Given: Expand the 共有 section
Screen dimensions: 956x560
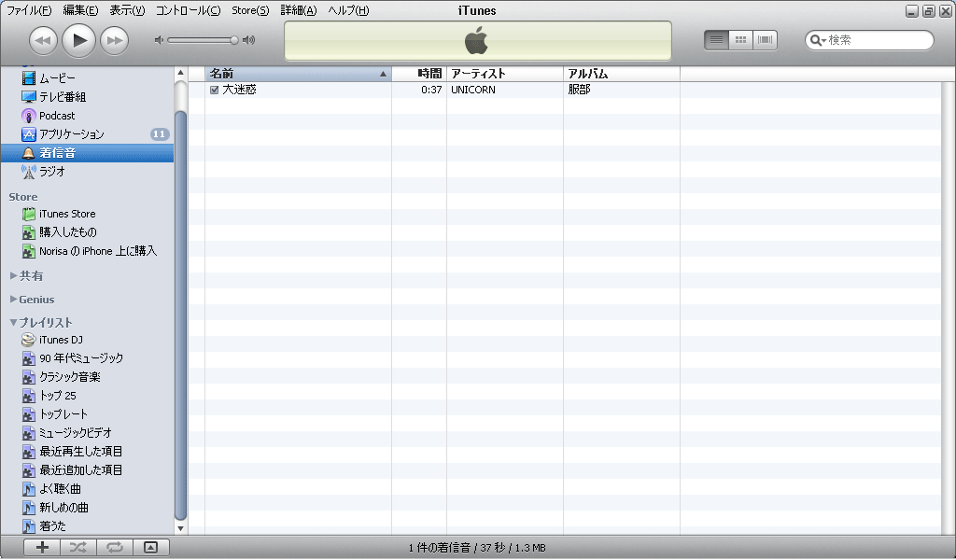Looking at the screenshot, I should [x=13, y=276].
